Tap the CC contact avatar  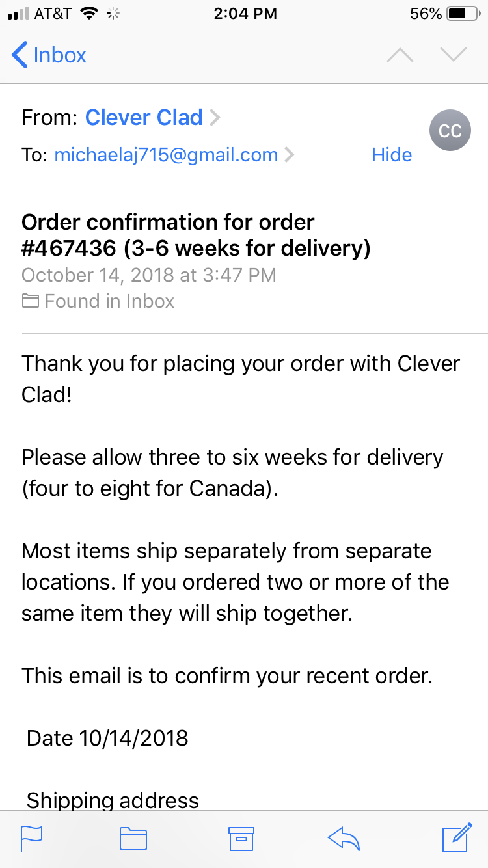coord(450,131)
